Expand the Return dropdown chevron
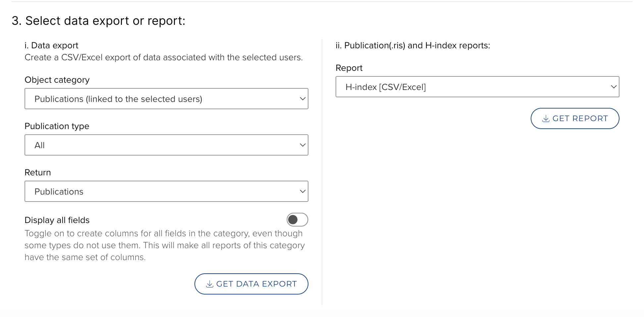Screen dimensions: 644x317 [302, 191]
